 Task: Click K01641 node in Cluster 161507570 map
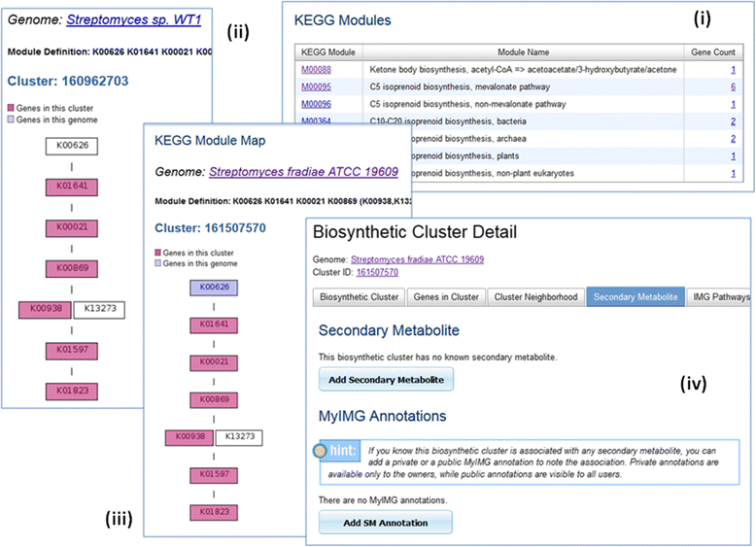point(214,325)
